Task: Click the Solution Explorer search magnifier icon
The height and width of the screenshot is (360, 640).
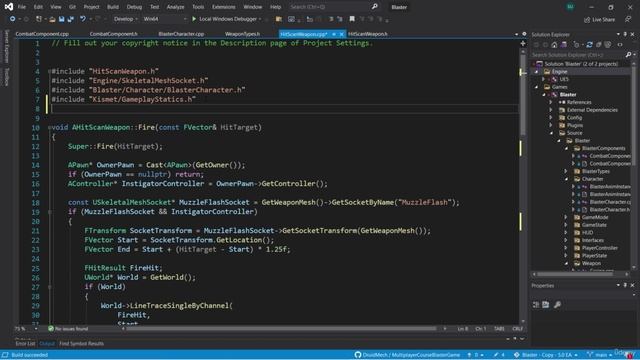Action: click(628, 54)
